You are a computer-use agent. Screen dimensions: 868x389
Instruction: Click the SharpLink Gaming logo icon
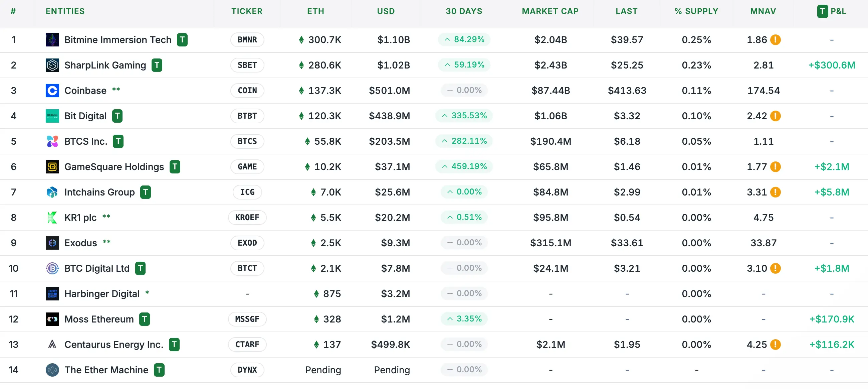[x=52, y=65]
